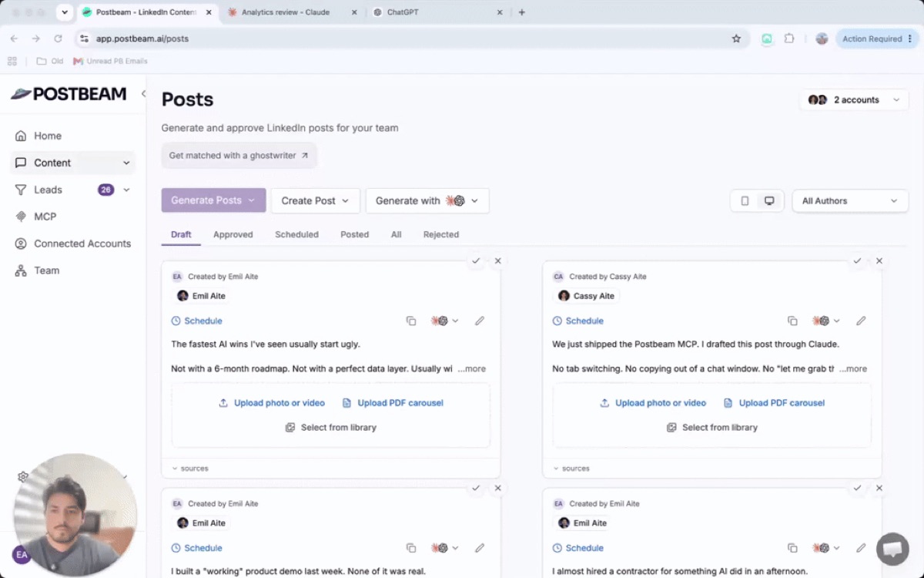The width and height of the screenshot is (924, 578).
Task: Open the Unread PB Emails bookmark
Action: pos(110,61)
